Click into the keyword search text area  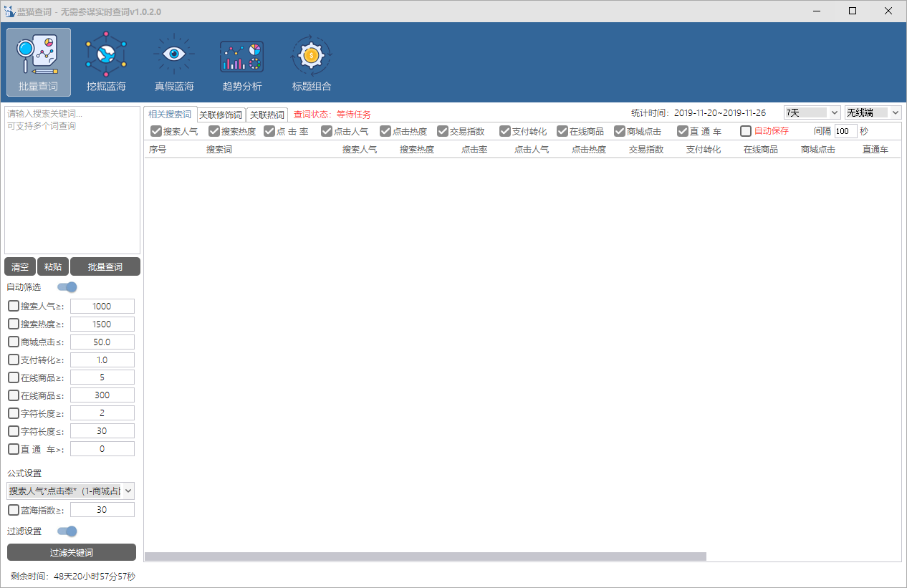coord(72,179)
